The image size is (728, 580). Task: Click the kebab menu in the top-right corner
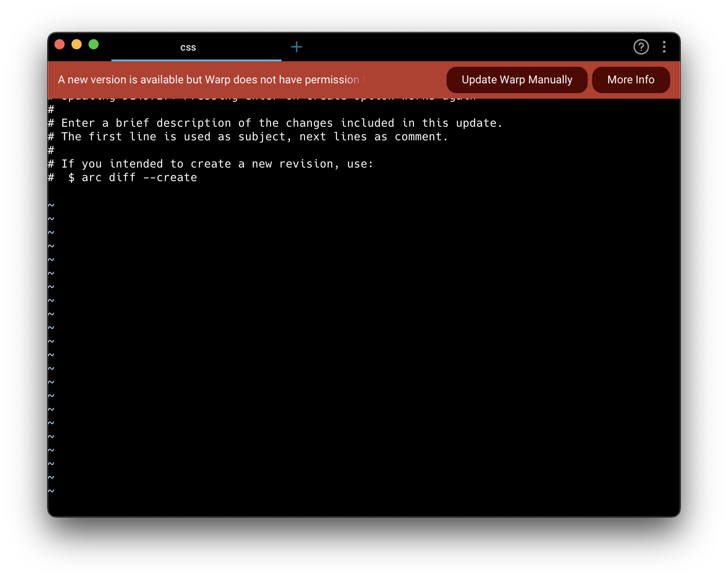(x=664, y=47)
